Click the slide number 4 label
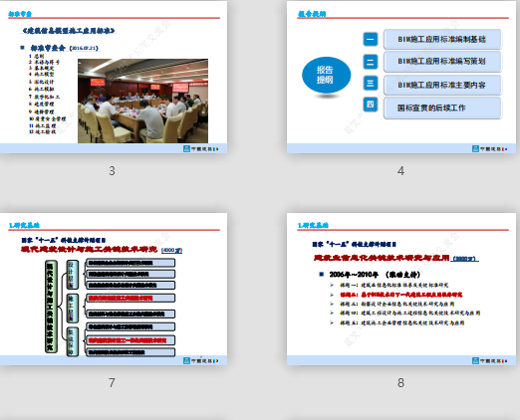 400,171
